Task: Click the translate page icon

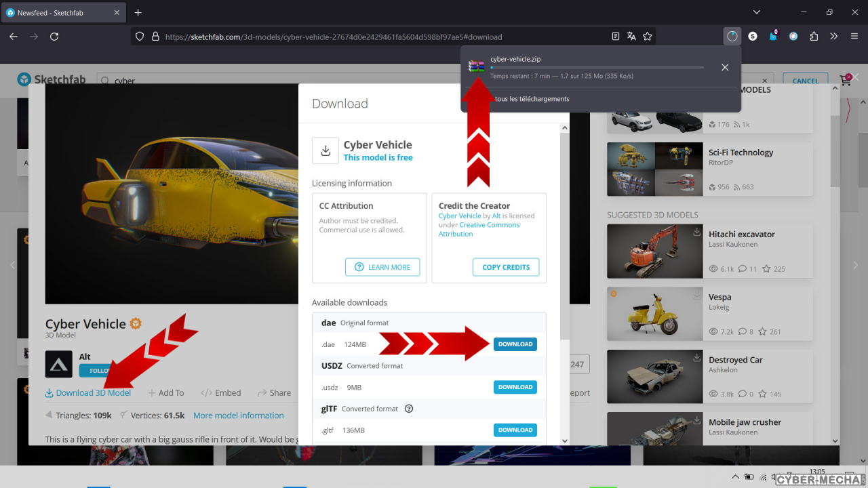Action: click(x=631, y=37)
